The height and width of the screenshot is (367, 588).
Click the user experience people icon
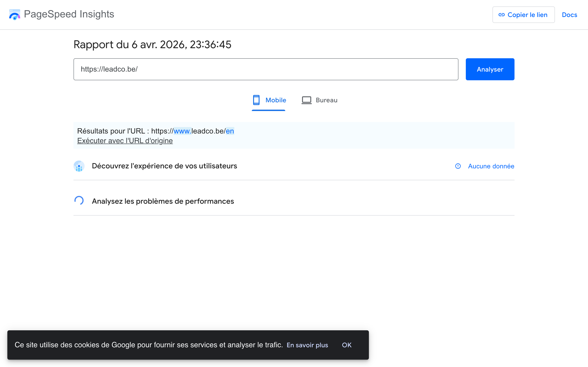(x=79, y=166)
